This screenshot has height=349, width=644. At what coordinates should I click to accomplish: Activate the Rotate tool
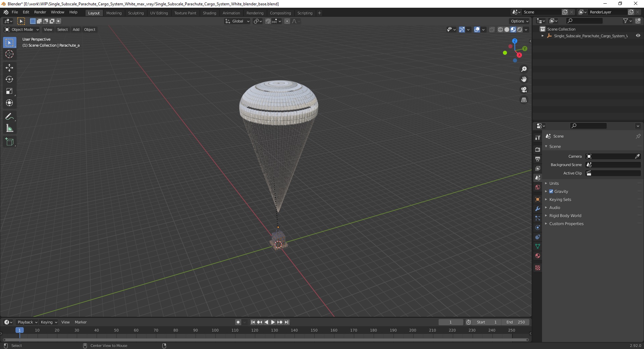click(9, 79)
